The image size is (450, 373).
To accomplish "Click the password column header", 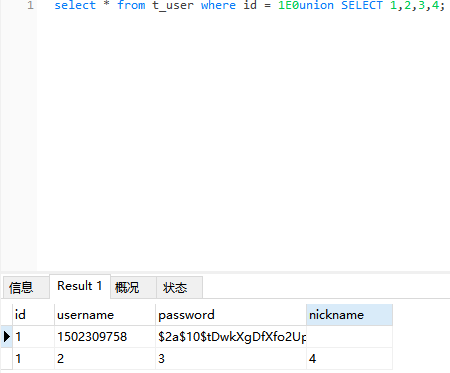I will coord(231,315).
